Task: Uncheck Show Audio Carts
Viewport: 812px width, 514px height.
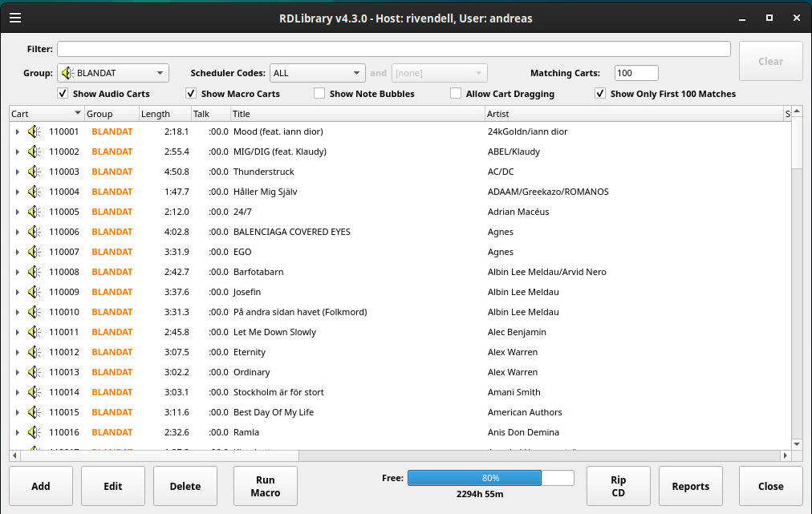Action: pos(63,94)
